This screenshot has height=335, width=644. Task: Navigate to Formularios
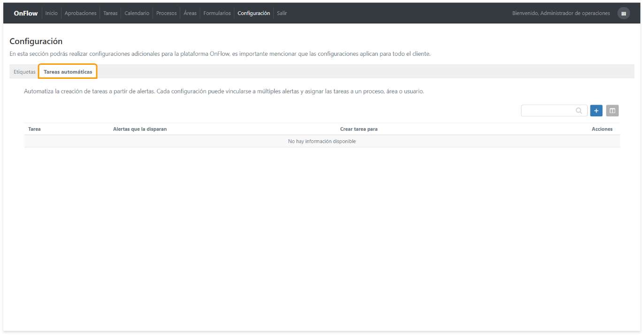tap(217, 13)
